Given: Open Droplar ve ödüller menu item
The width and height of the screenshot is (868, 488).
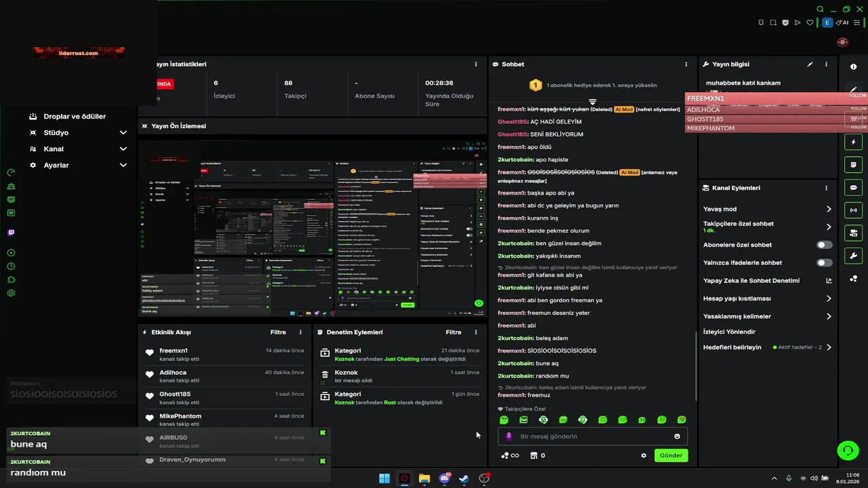Looking at the screenshot, I should point(75,117).
